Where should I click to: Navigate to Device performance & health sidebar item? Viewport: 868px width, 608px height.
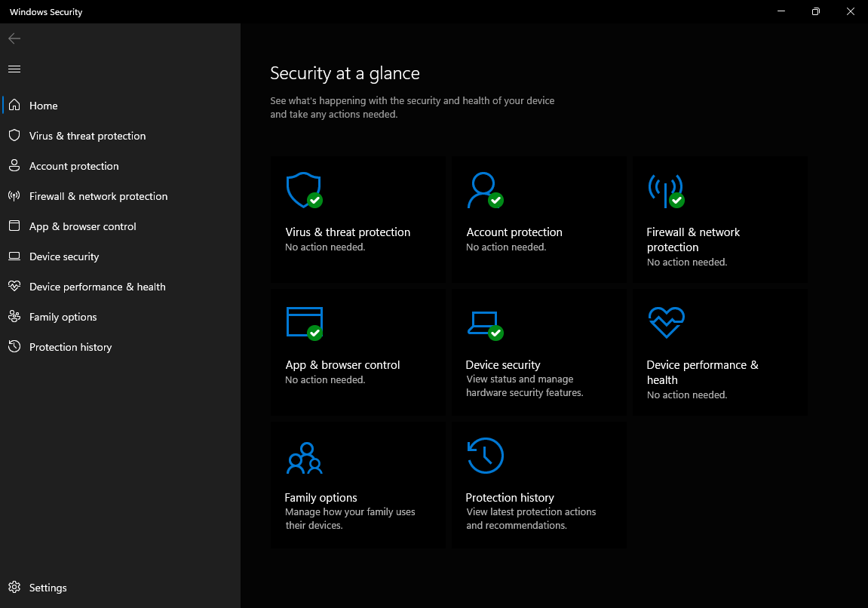click(120, 287)
